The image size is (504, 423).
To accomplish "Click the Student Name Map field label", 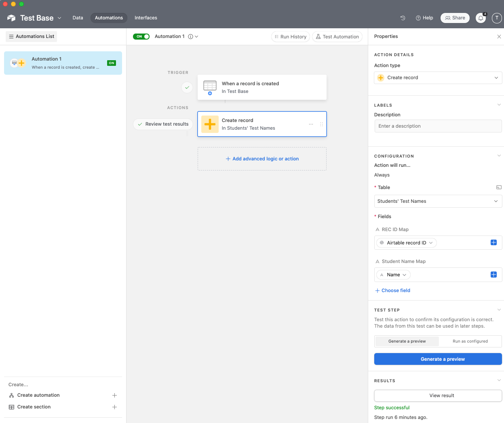I will [x=403, y=261].
